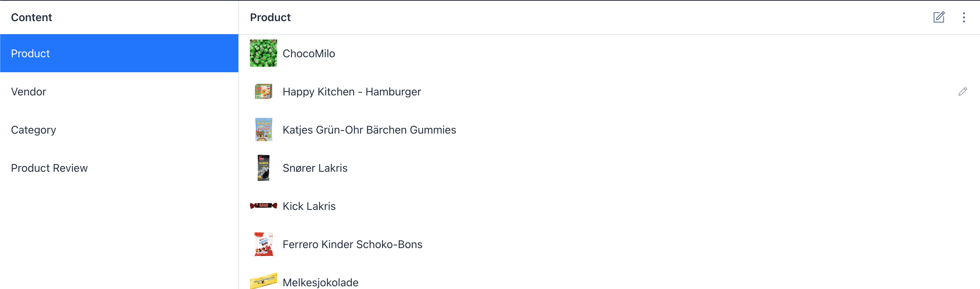Screen dimensions: 980x289
Task: Click the Ferrero Kinder Schoko-Bons thumbnail
Action: 264,244
